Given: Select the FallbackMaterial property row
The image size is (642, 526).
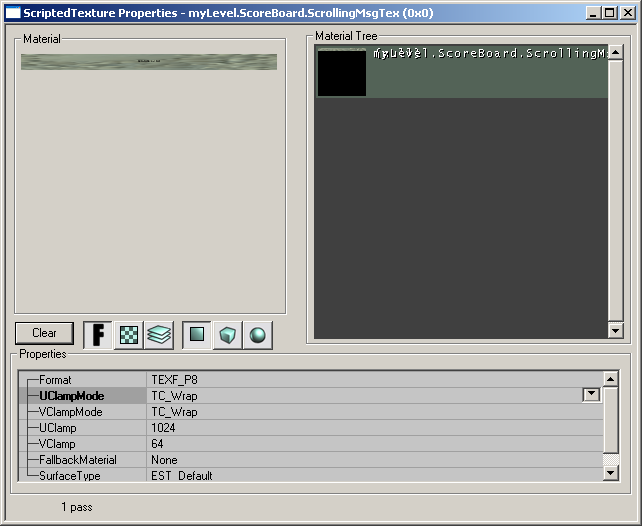Looking at the screenshot, I should [311, 460].
